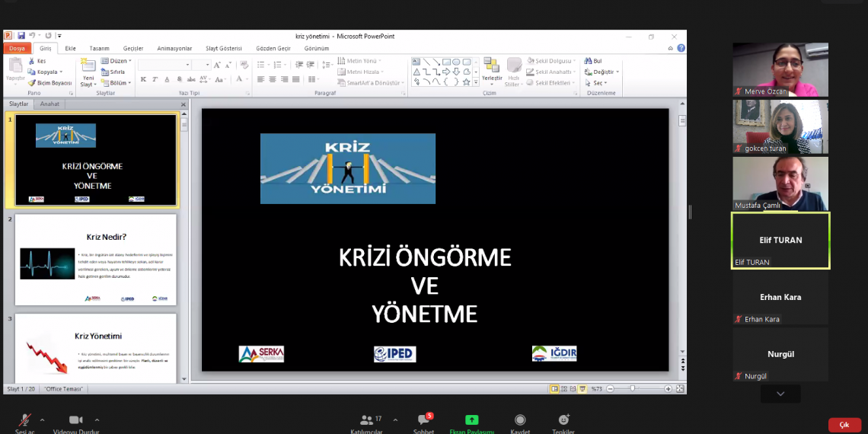The height and width of the screenshot is (434, 868).
Task: Toggle underline (A) formatting
Action: [168, 80]
